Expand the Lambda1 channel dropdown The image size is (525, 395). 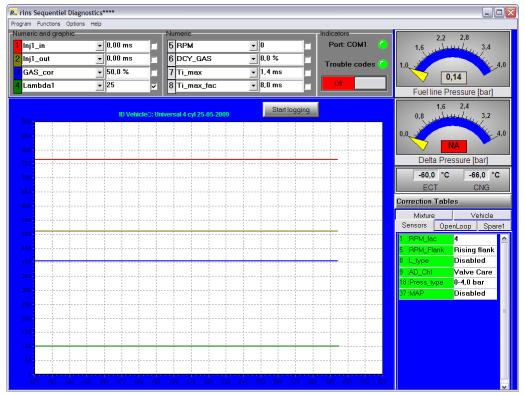pos(100,86)
